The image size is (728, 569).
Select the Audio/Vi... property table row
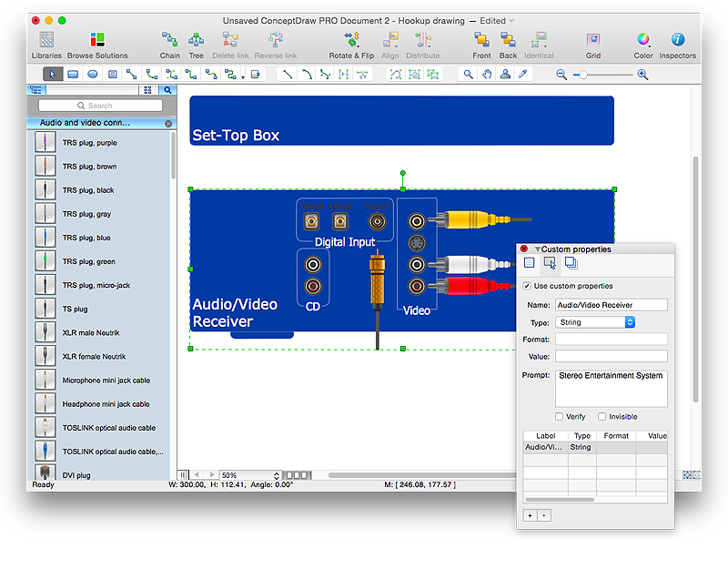(x=595, y=447)
